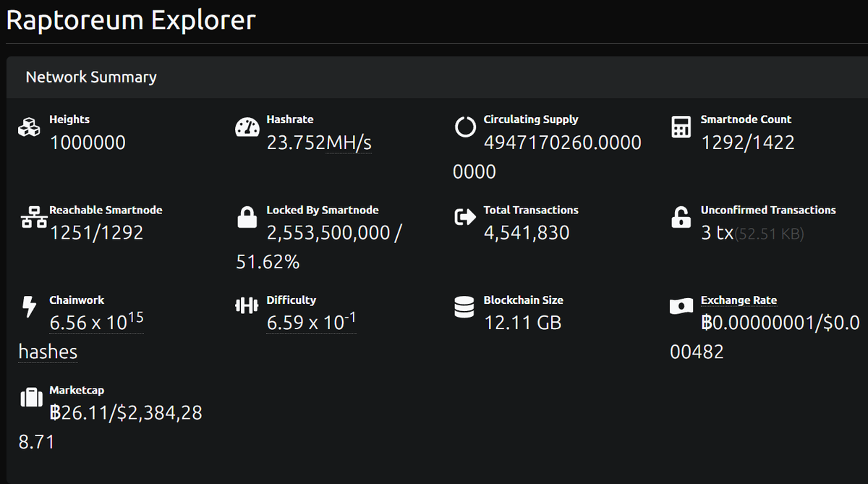Click the Heights cubes icon
Screen dimensions: 868x484
30,128
